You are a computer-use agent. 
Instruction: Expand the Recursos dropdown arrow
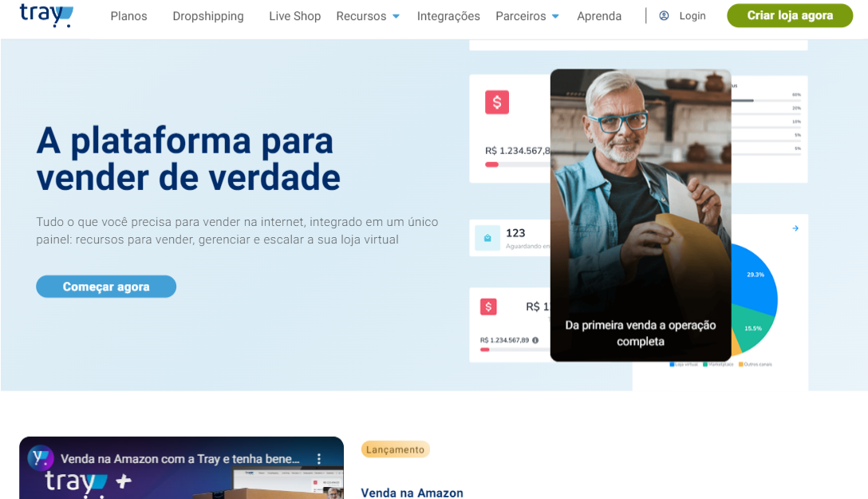(x=396, y=17)
